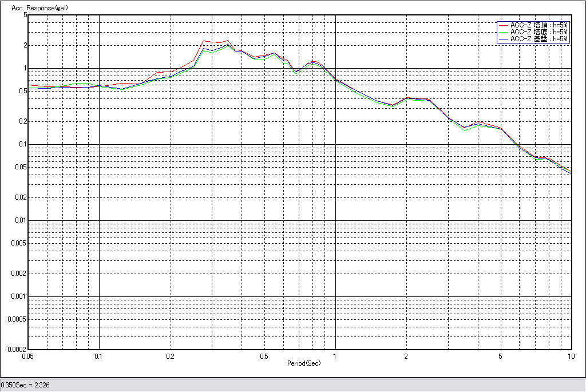
Task: Click the 0.05 label on the period axis
Action: 28,356
